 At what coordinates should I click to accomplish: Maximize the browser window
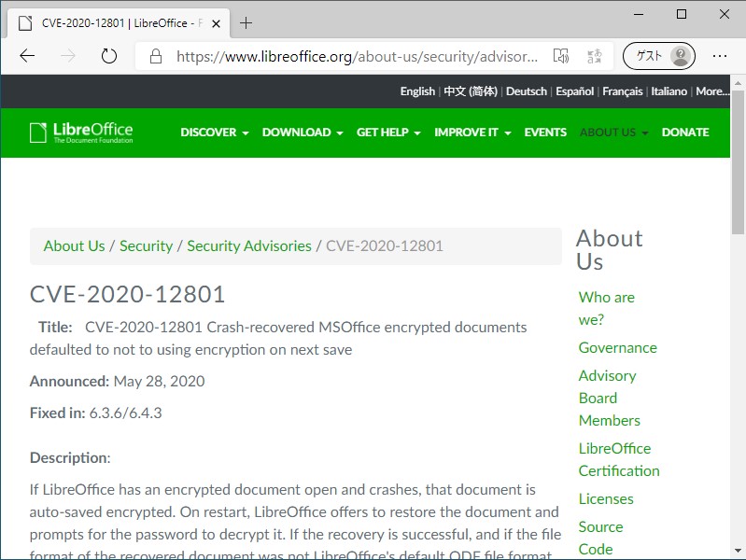(682, 14)
